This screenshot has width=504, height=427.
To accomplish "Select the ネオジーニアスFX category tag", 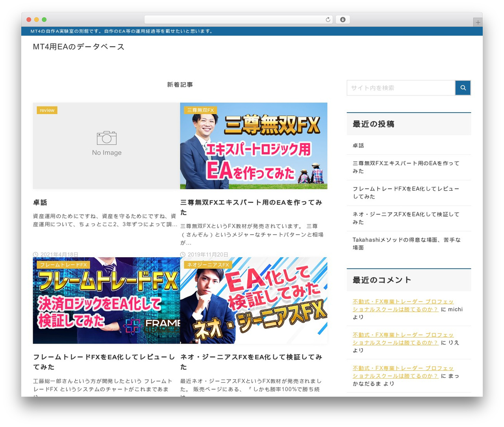I will pyautogui.click(x=208, y=265).
